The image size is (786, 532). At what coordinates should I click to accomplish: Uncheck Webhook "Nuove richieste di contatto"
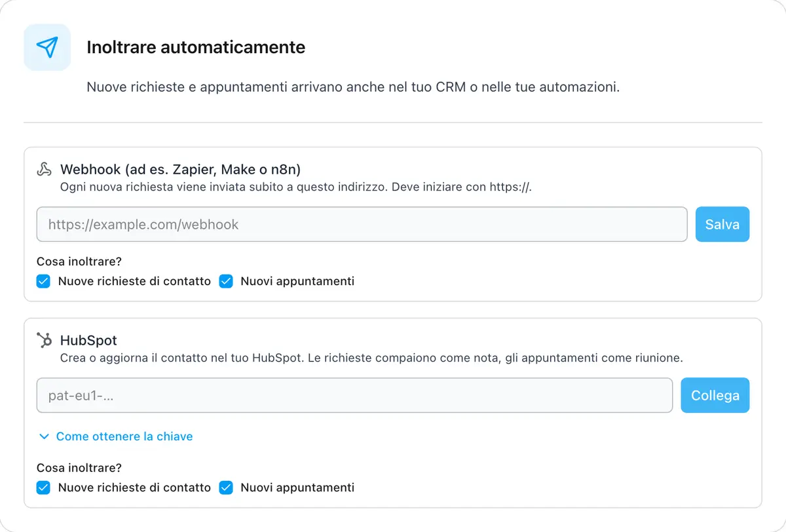coord(43,281)
